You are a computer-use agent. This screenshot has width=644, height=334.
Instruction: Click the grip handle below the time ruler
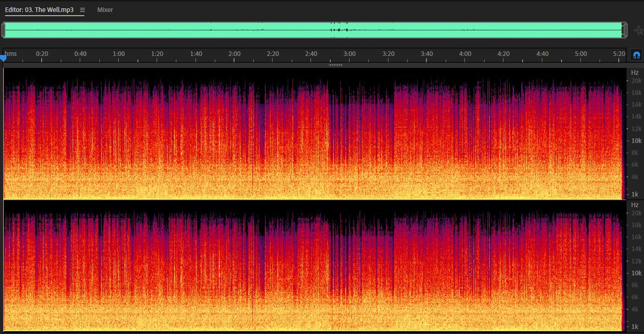tap(335, 65)
